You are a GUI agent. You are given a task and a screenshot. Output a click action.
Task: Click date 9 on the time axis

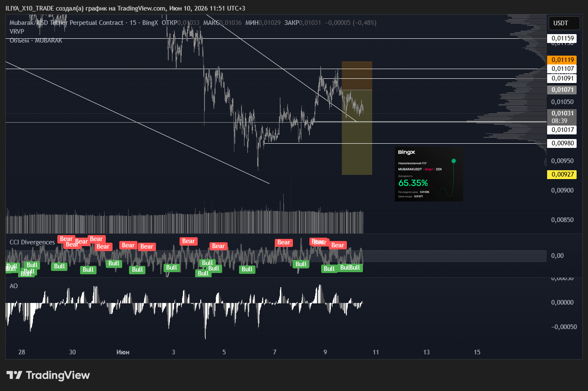point(325,352)
